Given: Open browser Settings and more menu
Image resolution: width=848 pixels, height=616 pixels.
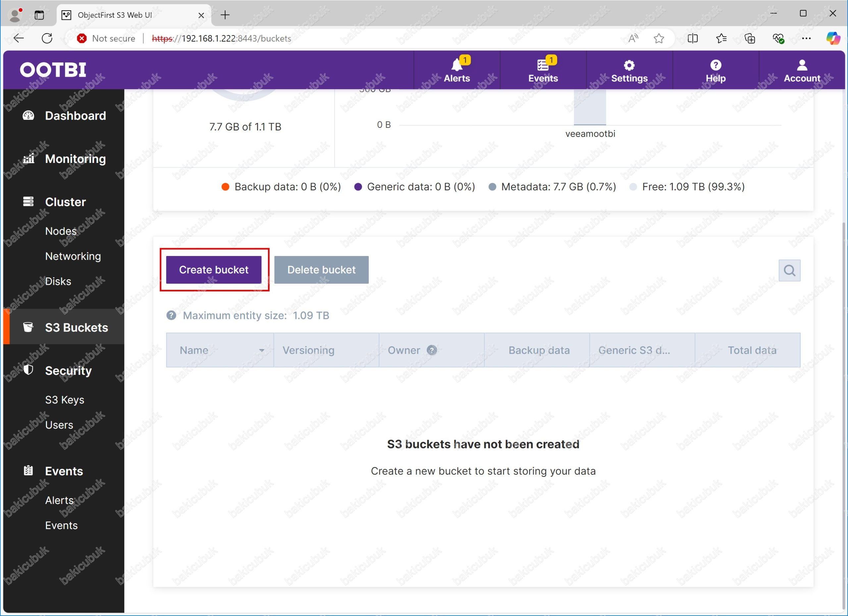Looking at the screenshot, I should (807, 38).
